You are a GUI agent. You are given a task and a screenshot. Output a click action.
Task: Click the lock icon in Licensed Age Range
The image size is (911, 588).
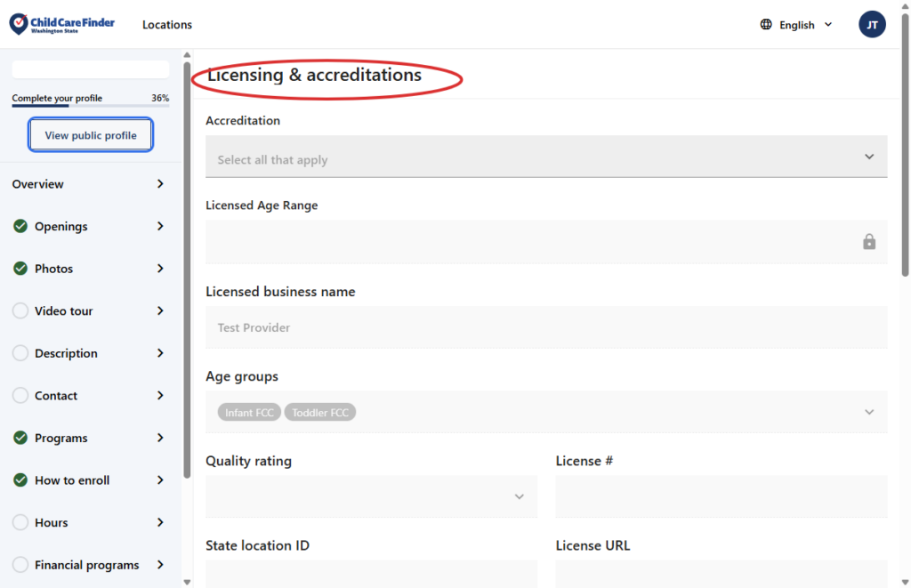(869, 242)
